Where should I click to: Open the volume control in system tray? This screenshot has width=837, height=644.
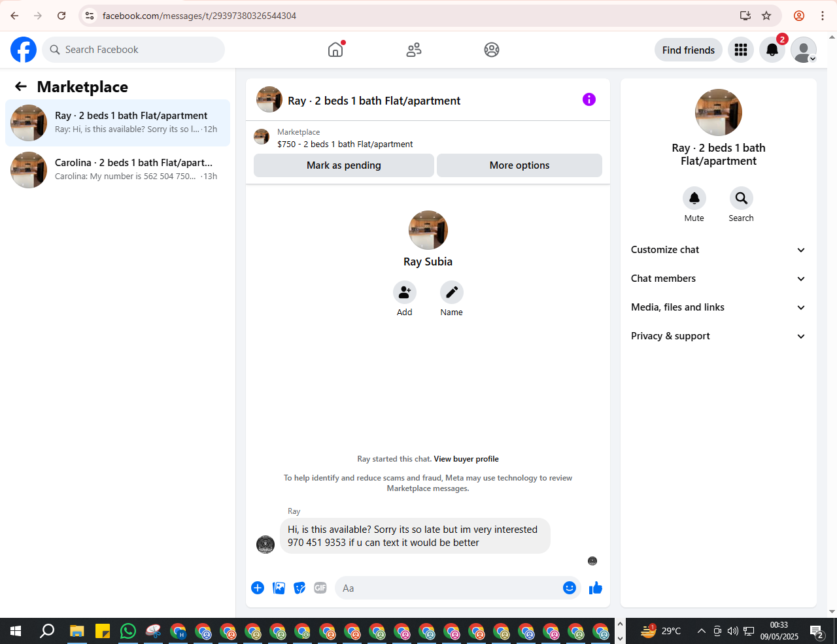click(x=733, y=631)
